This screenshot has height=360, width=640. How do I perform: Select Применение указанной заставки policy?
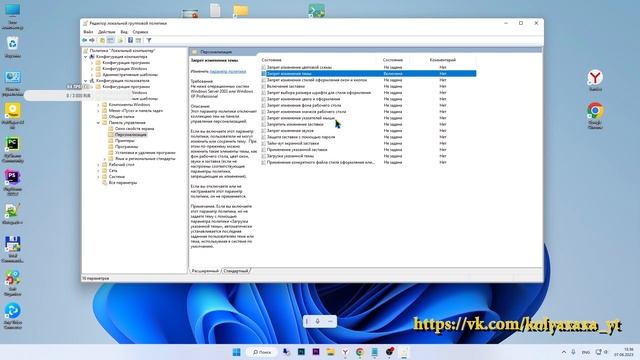pos(297,150)
